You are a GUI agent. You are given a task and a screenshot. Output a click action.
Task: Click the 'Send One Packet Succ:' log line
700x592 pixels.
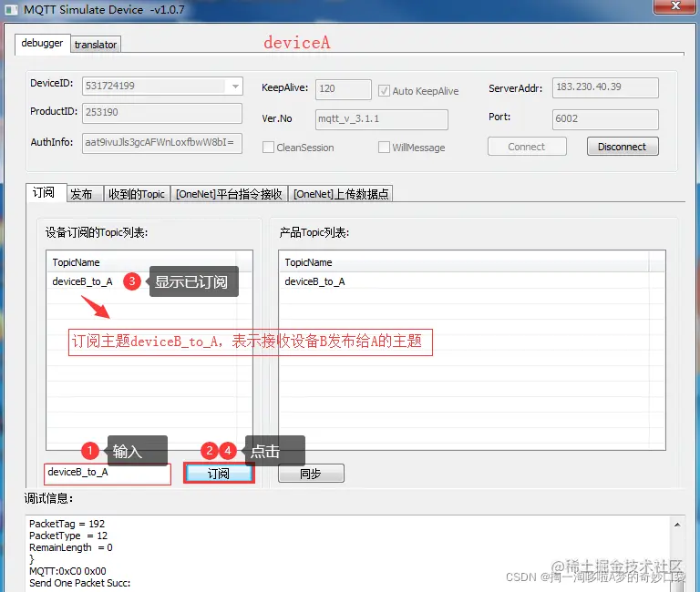tap(80, 583)
